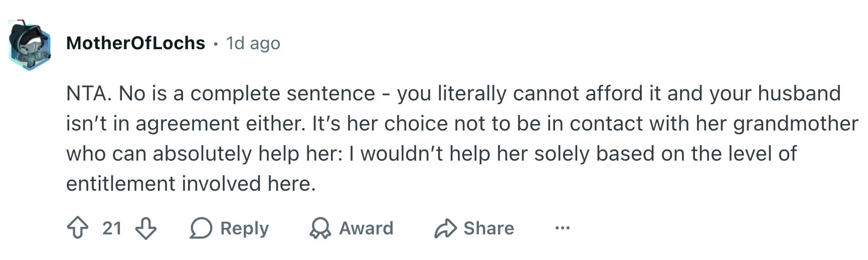Click the Award ribbon icon
868x260 pixels.
[x=320, y=228]
